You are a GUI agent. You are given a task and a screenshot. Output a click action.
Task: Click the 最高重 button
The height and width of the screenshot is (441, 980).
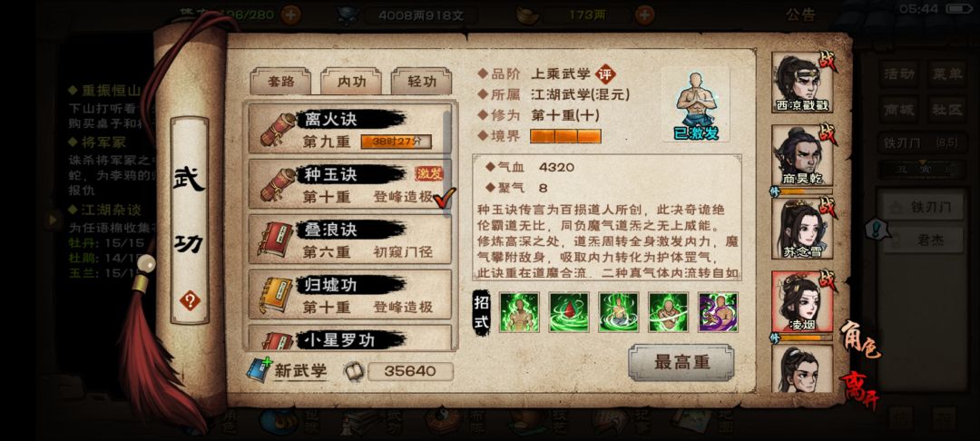pos(681,362)
